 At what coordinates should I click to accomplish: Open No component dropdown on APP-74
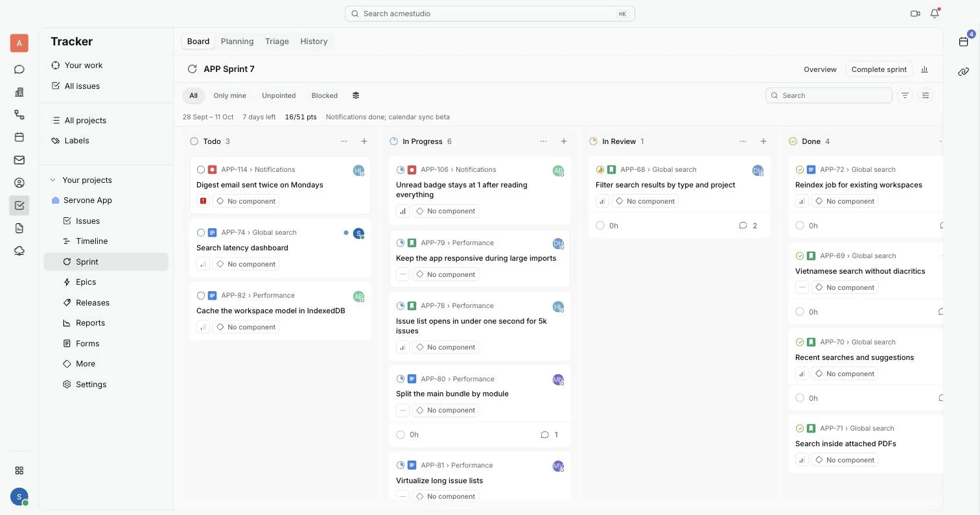coord(246,264)
